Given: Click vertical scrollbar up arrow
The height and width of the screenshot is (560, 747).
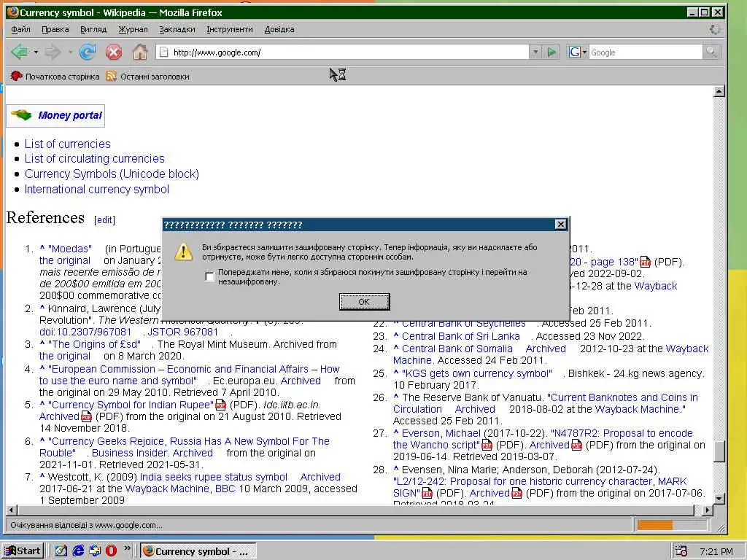Looking at the screenshot, I should pos(719,91).
